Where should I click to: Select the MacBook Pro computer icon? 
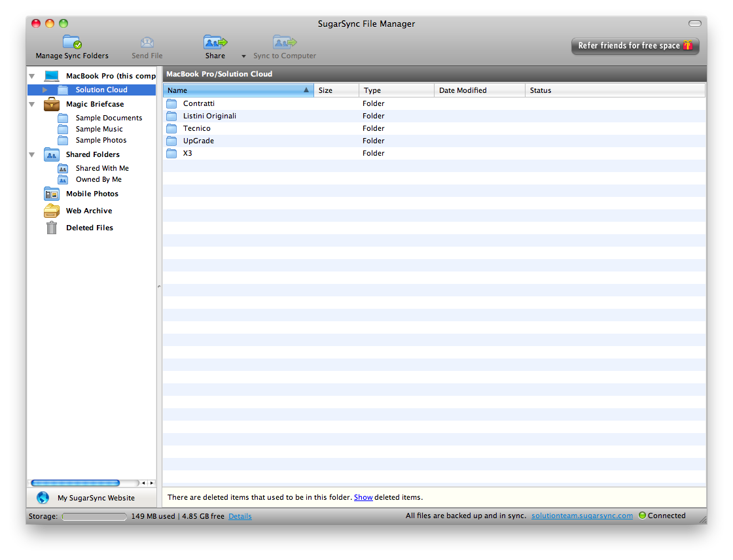52,76
